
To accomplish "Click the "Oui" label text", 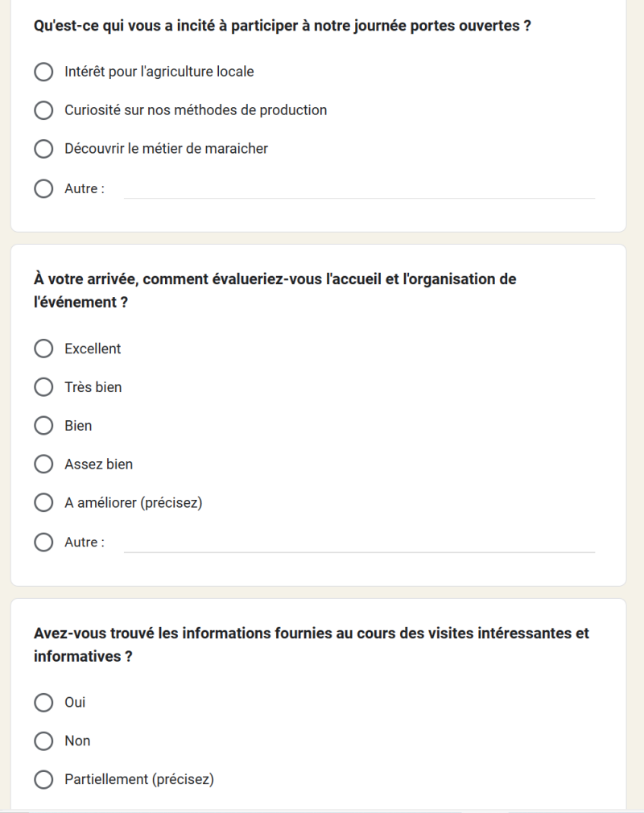I will pos(75,703).
